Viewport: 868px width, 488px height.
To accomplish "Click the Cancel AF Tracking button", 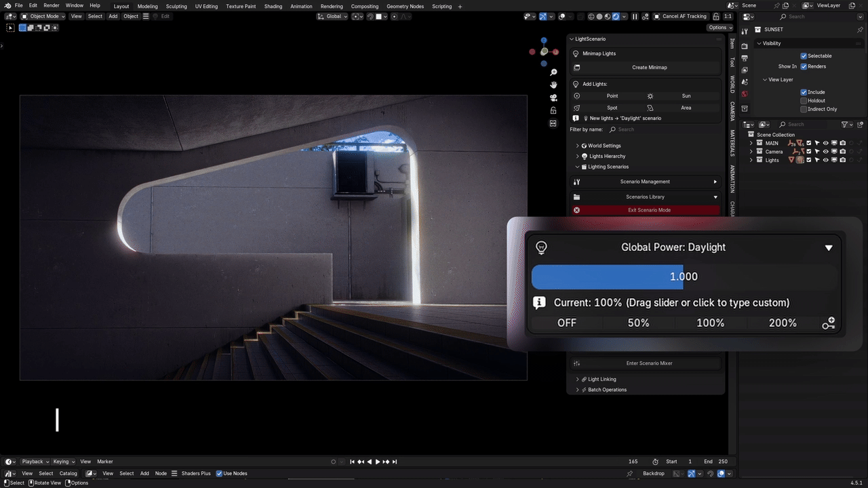I will (680, 16).
